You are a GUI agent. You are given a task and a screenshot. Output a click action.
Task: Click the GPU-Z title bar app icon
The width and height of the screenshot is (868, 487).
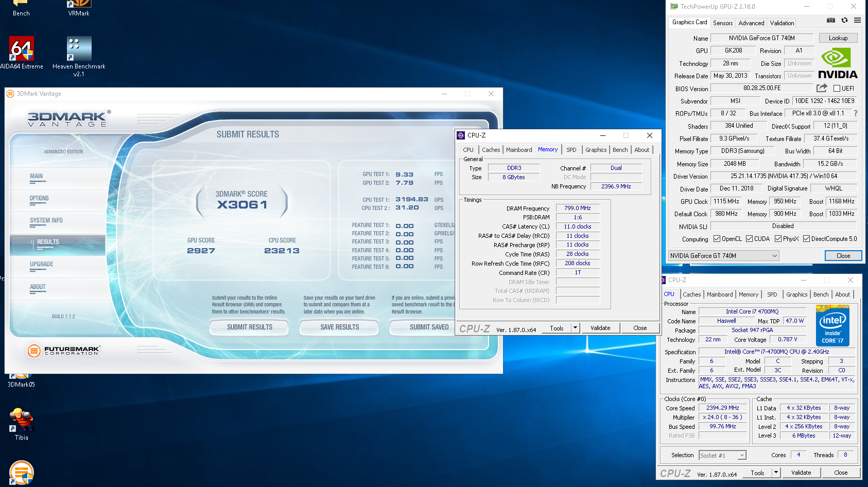674,7
